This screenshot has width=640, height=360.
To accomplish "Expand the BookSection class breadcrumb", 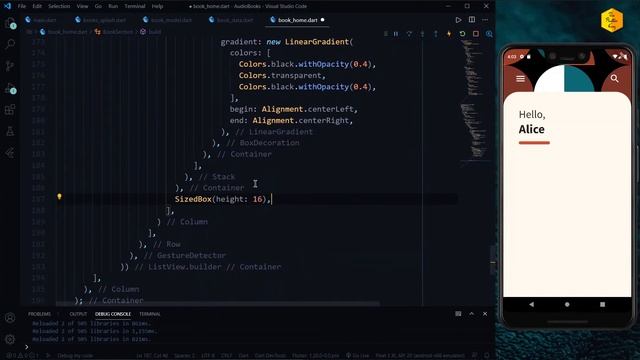I will click(x=114, y=32).
